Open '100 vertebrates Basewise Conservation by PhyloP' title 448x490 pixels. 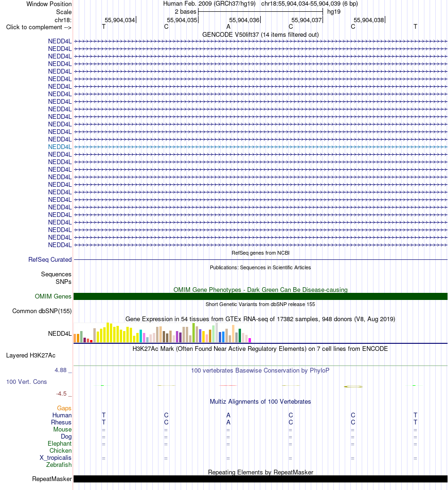[260, 370]
